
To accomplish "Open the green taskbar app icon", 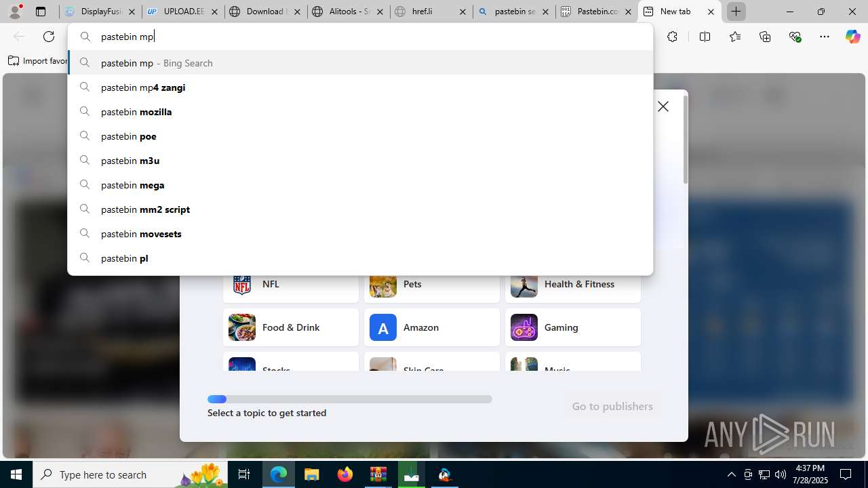I will [x=412, y=474].
